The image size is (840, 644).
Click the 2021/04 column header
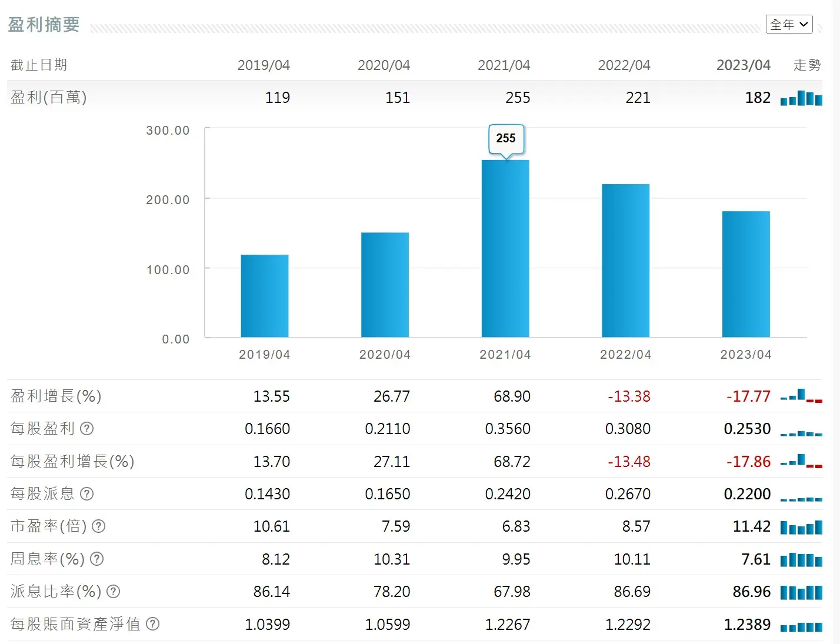coord(504,65)
